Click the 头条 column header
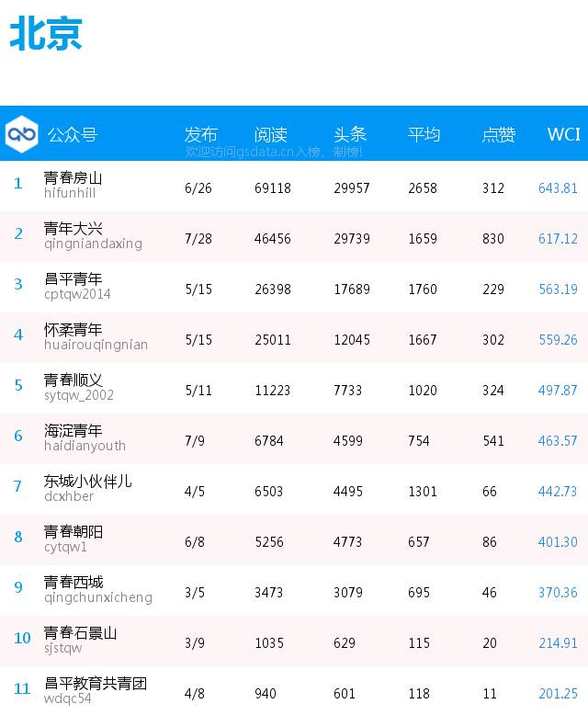 coord(350,134)
